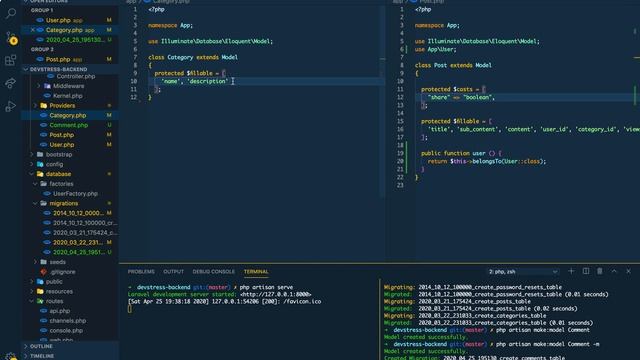Screen dimensions: 640x360
Task: Close the Category.php open editor
Action: click(33, 30)
